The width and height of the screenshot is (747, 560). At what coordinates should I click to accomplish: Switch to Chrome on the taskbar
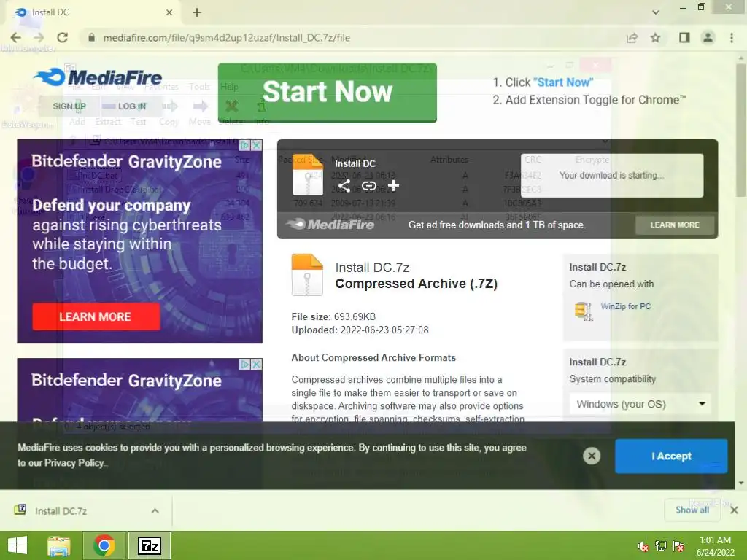point(104,545)
